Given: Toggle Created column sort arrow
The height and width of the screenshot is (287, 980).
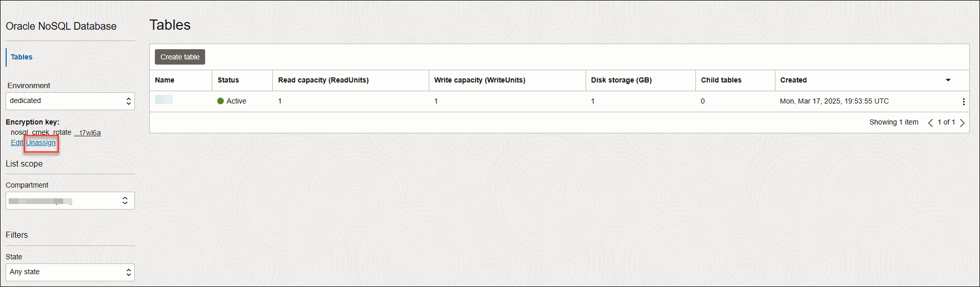Looking at the screenshot, I should pos(948,80).
